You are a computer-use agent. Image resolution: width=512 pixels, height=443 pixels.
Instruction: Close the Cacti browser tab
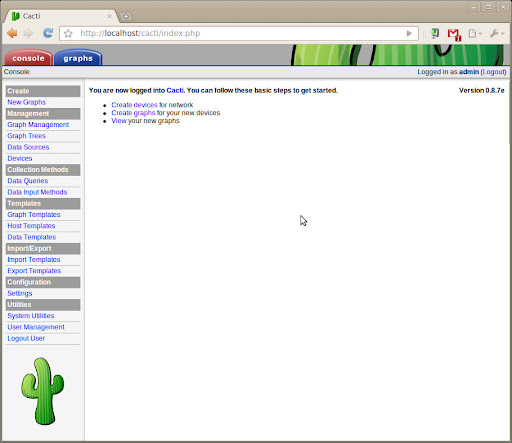tap(109, 16)
